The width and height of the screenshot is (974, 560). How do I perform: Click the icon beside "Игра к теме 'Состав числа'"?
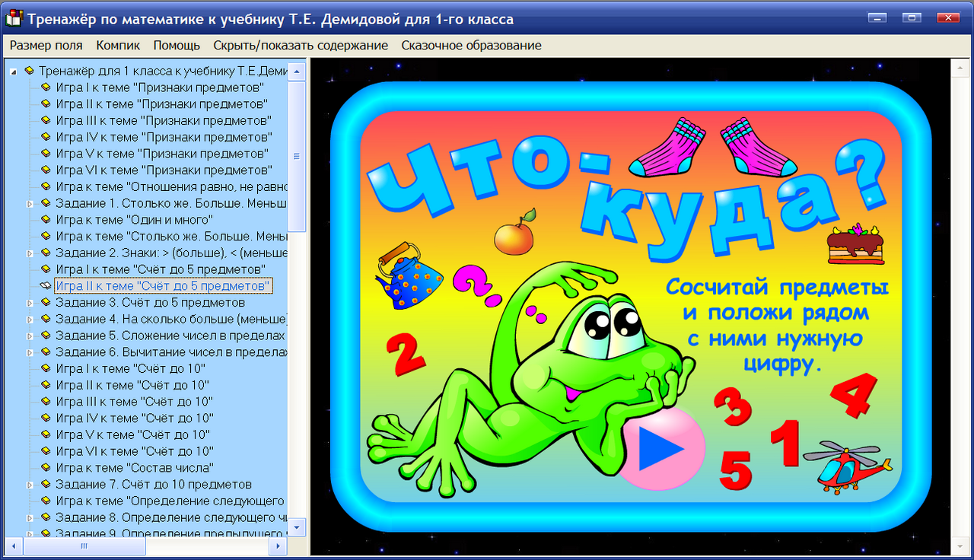[44, 468]
